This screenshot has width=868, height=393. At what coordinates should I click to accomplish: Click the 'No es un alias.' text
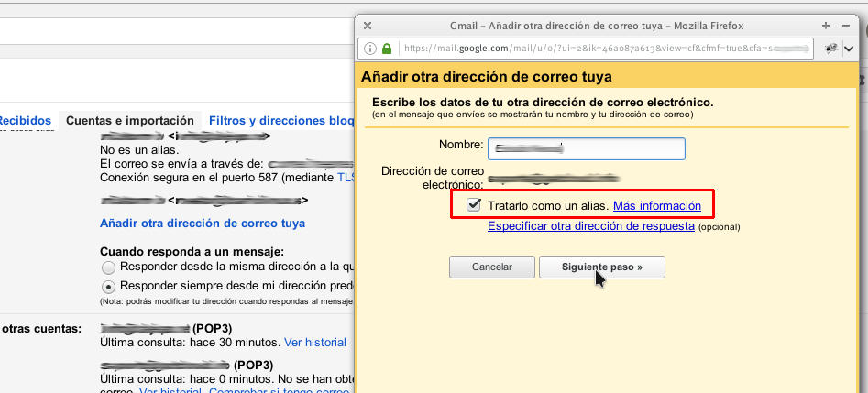[x=139, y=150]
